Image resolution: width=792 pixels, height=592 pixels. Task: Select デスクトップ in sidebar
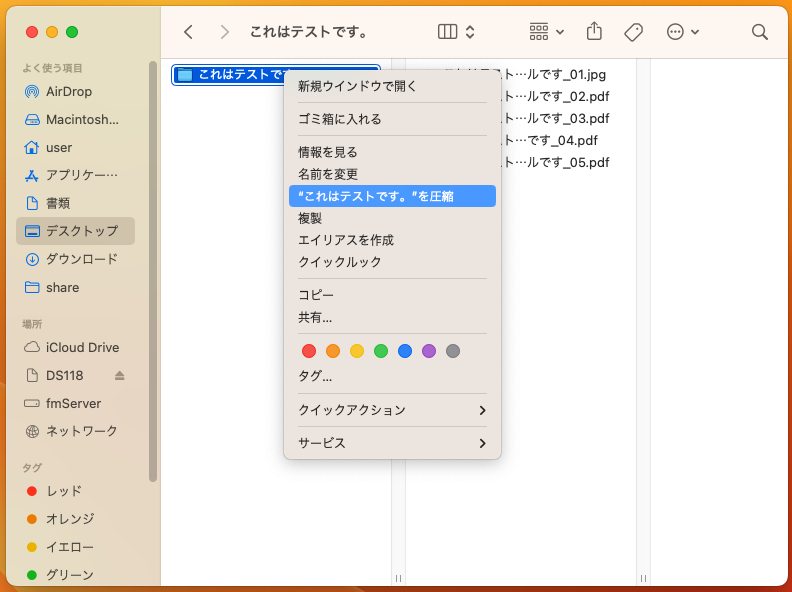click(x=76, y=231)
